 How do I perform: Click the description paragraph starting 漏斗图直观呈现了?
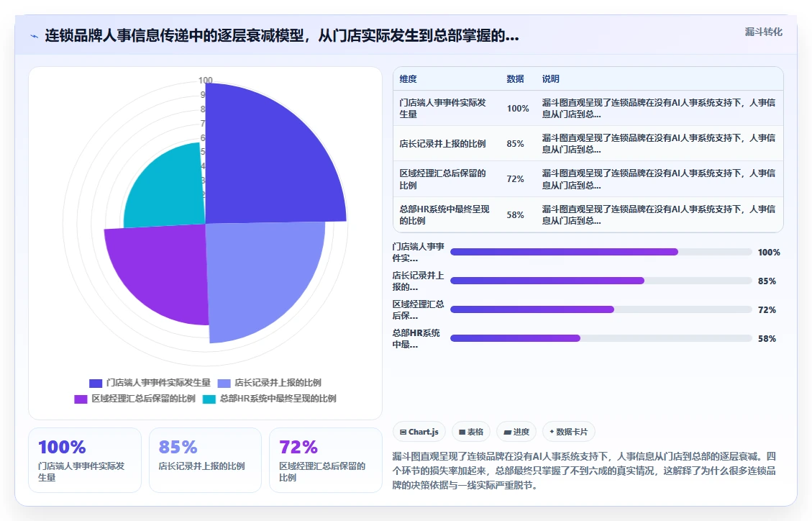point(584,471)
